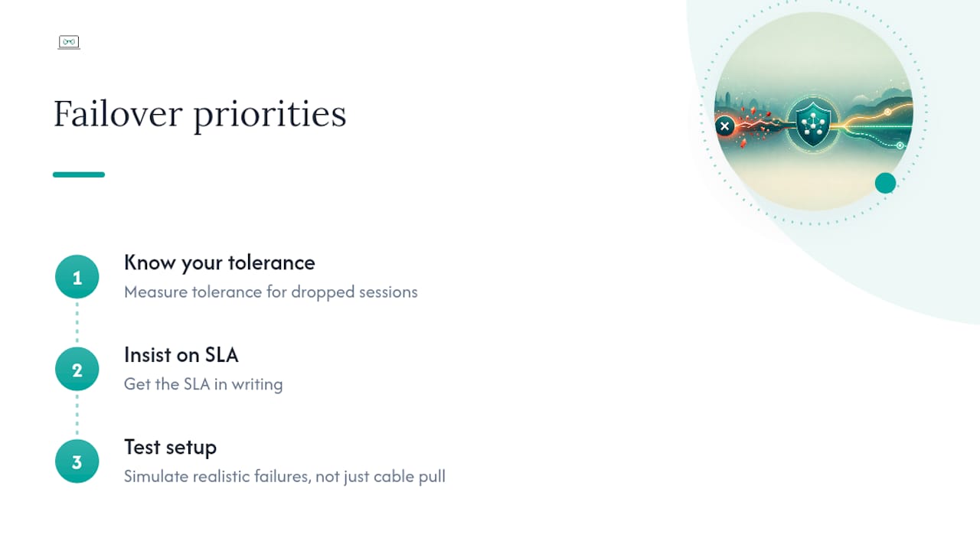Select the Failover priorities title
The width and height of the screenshot is (980, 551).
point(200,114)
